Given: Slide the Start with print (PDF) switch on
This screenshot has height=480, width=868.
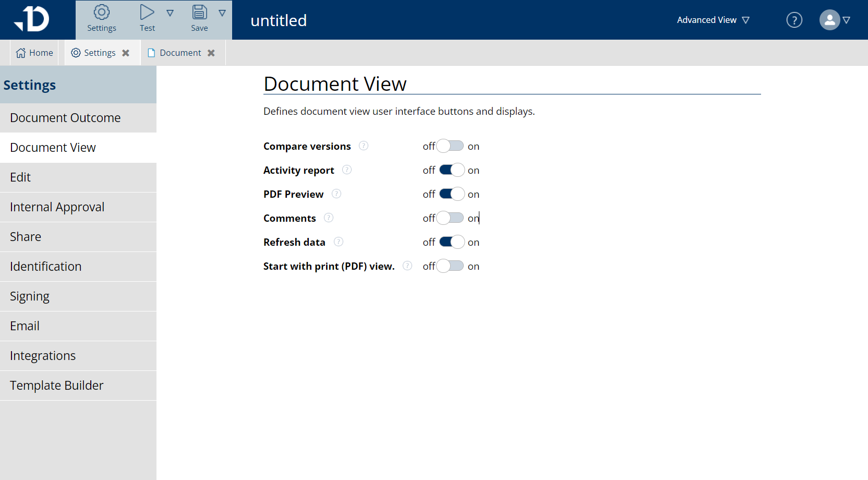Looking at the screenshot, I should 451,266.
